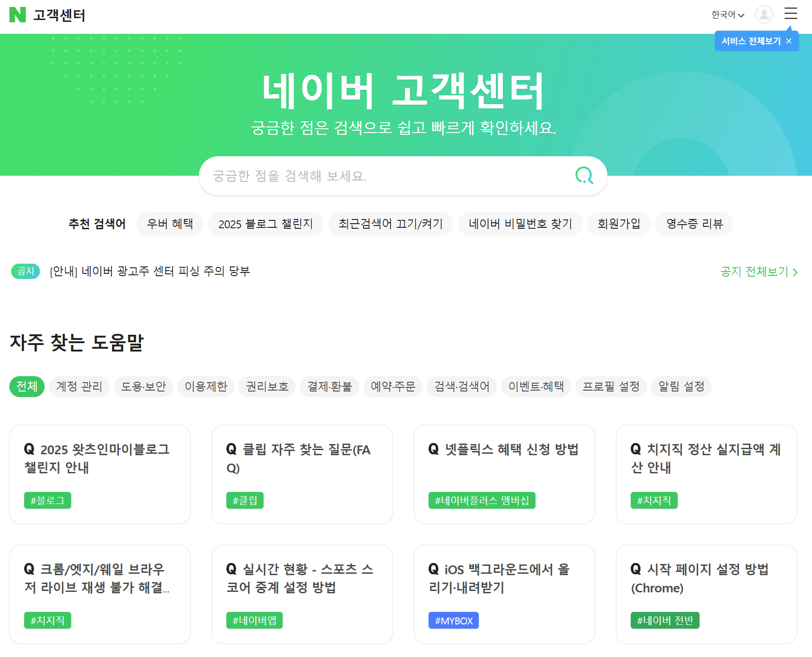Switch to 계정 관리 tab
The height and width of the screenshot is (657, 812).
(79, 386)
